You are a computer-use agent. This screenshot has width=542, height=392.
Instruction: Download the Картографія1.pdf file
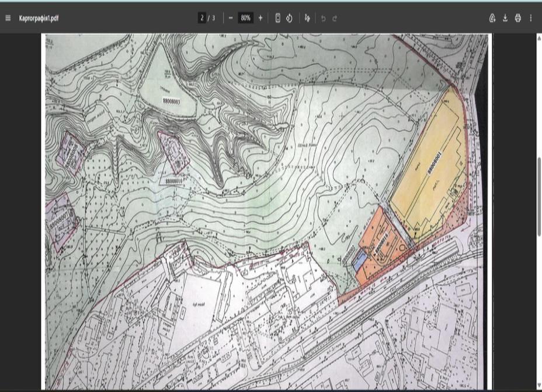(x=505, y=18)
